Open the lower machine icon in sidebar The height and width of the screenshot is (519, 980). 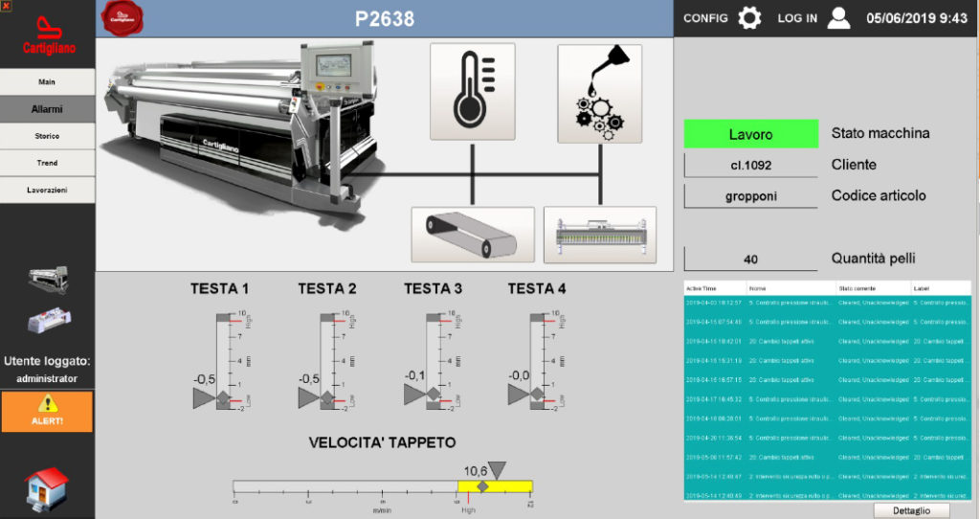(47, 320)
